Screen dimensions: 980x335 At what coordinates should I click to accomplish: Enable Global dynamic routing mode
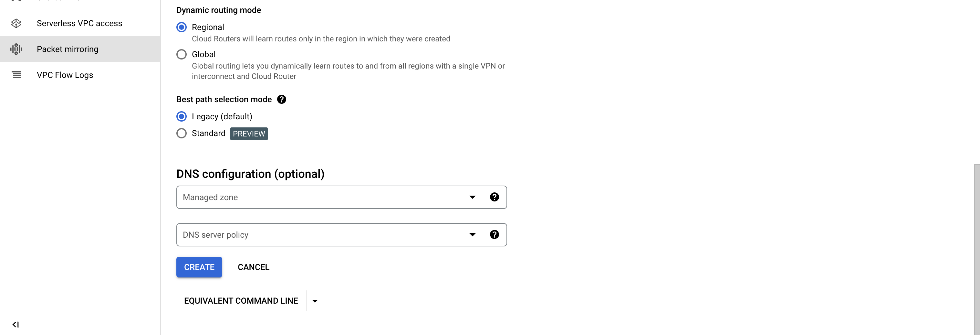point(182,54)
